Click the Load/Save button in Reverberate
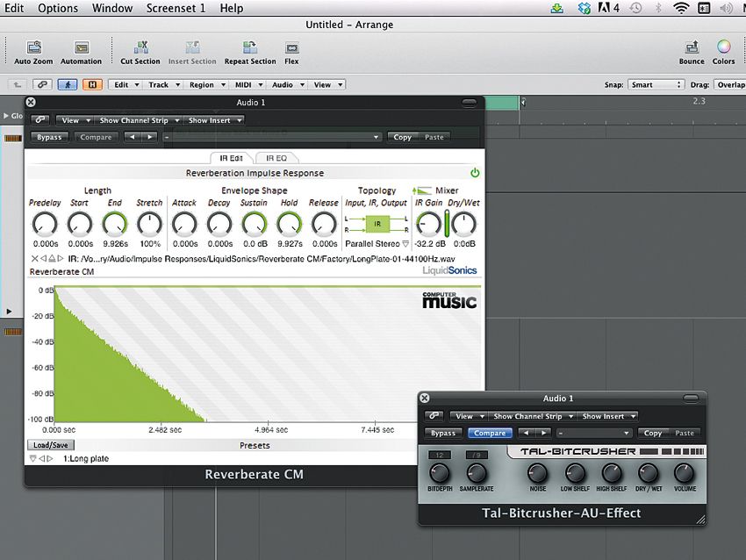 click(51, 444)
